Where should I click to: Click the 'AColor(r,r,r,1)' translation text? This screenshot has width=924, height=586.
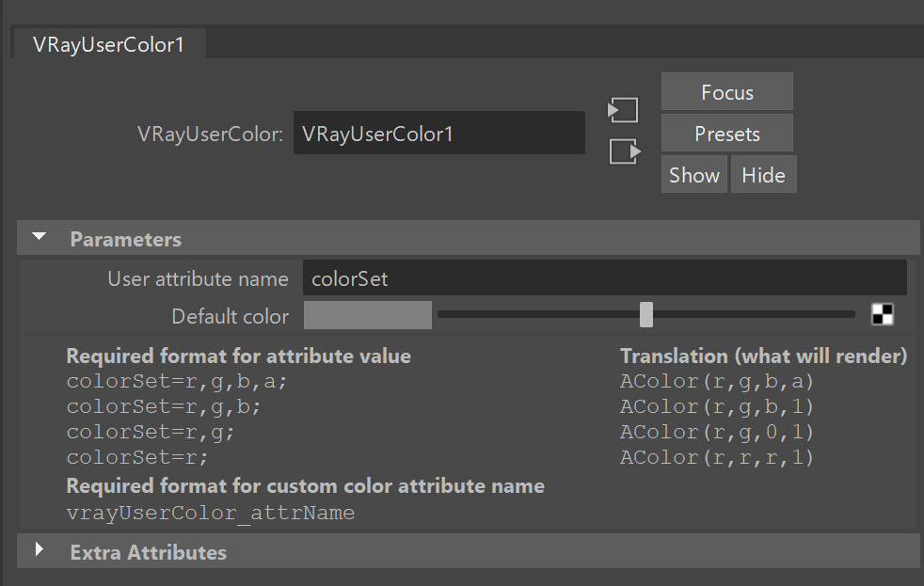pyautogui.click(x=717, y=458)
